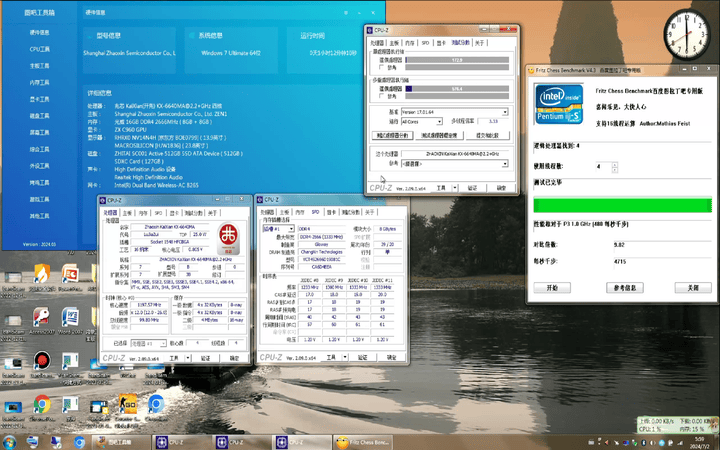
Task: Switch to 内存 tab in SPD CPU-Z window
Action: coord(300,212)
